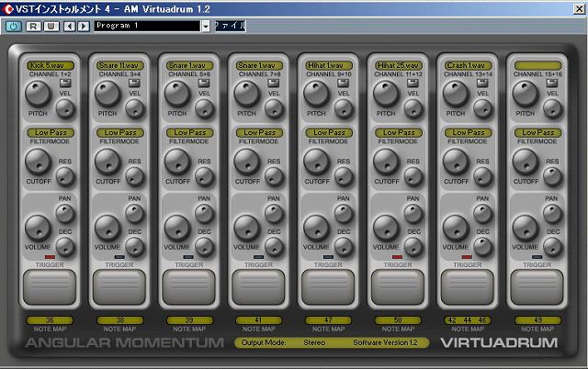
Task: Go to next program arrow
Action: tap(84, 27)
